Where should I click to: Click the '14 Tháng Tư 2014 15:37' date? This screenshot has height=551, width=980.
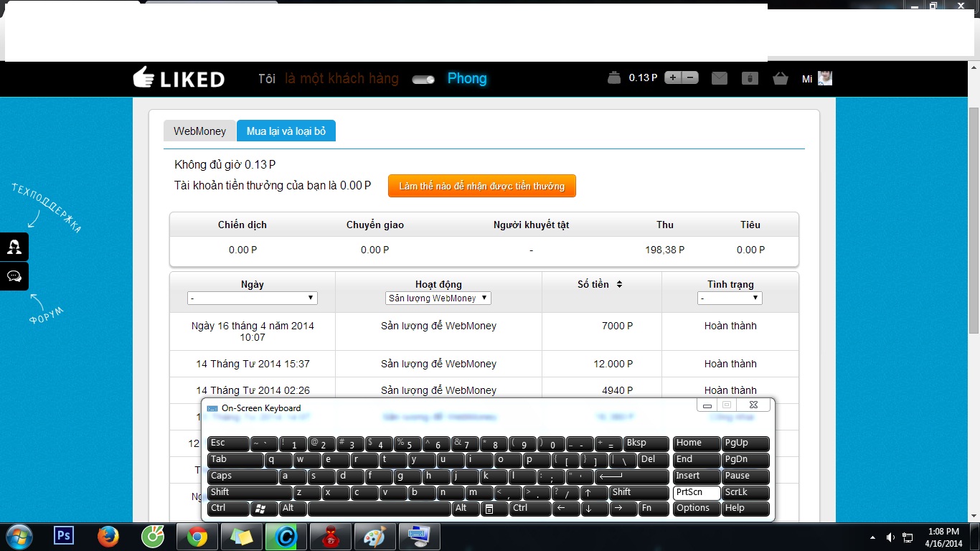(x=253, y=364)
